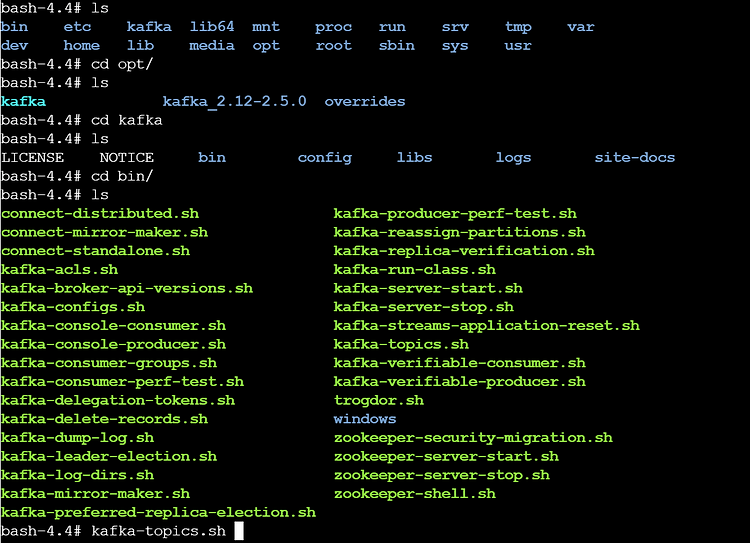This screenshot has height=543, width=750.
Task: Select the mnt directory name
Action: (x=266, y=27)
